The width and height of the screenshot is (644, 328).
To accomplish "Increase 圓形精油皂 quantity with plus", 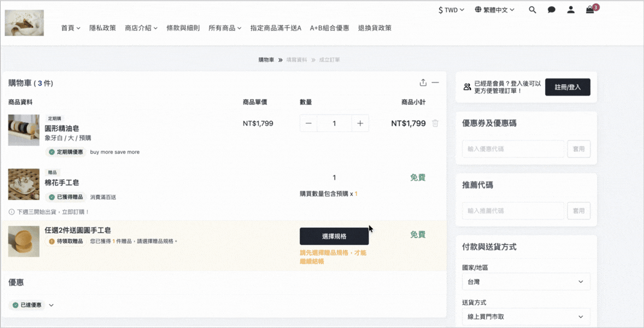I will click(360, 123).
